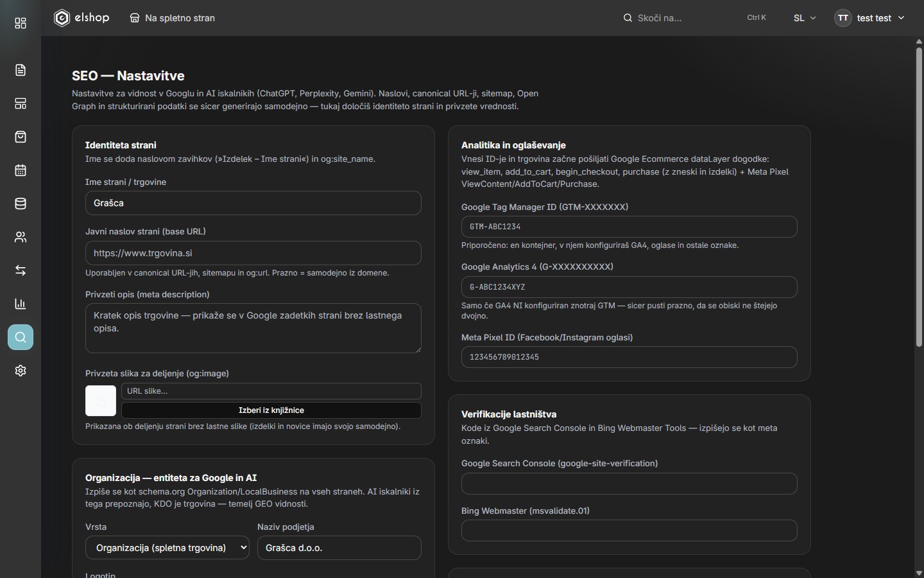Click the scrollbar down arrow

pyautogui.click(x=919, y=573)
